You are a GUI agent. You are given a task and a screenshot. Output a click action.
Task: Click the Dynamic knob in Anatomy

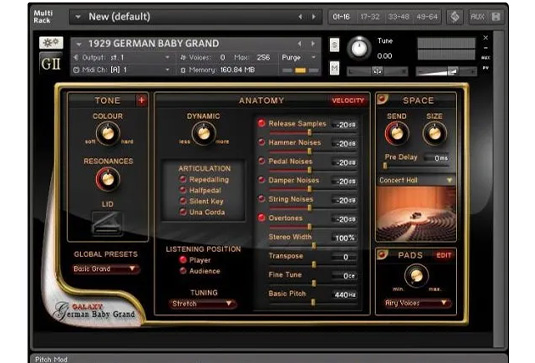[204, 133]
